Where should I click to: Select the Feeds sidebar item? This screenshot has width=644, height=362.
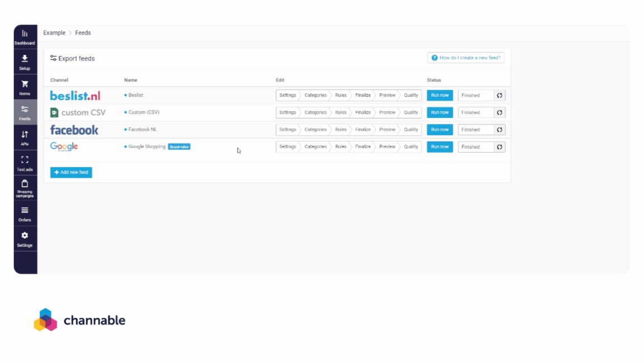[x=25, y=112]
